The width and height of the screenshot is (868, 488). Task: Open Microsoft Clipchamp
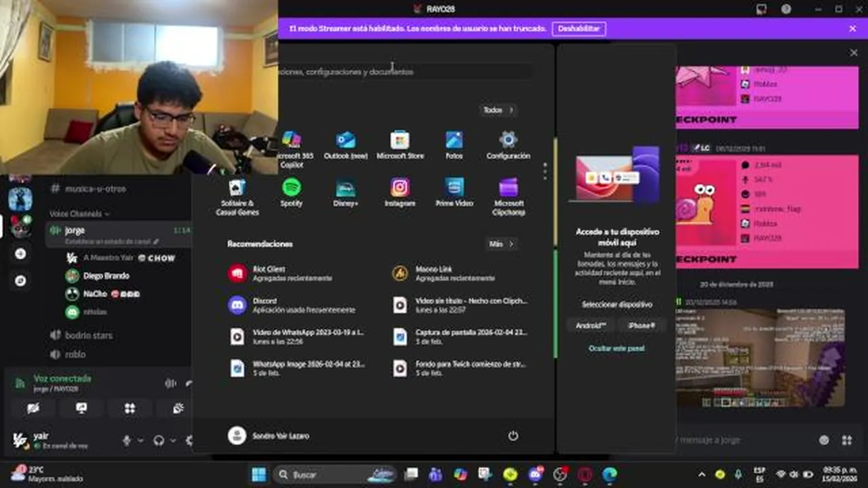509,197
